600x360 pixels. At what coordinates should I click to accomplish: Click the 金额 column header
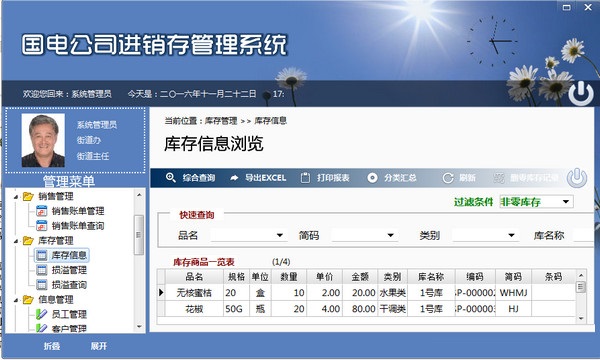pyautogui.click(x=360, y=276)
